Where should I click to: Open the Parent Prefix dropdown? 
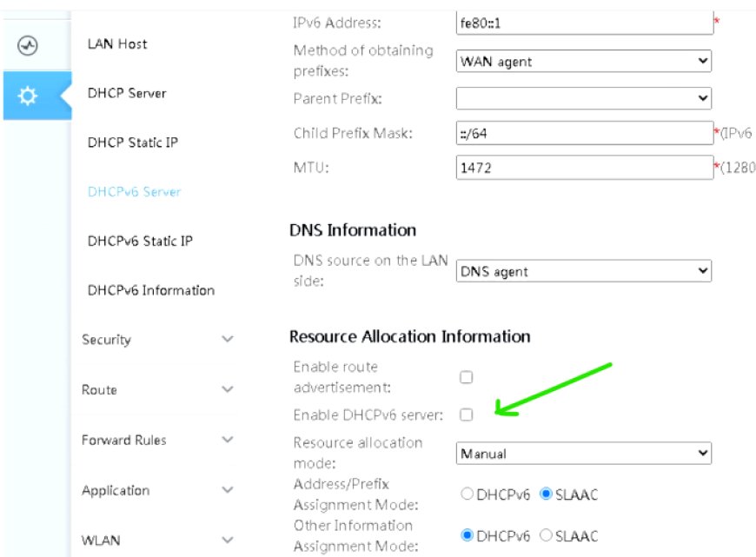coord(584,98)
